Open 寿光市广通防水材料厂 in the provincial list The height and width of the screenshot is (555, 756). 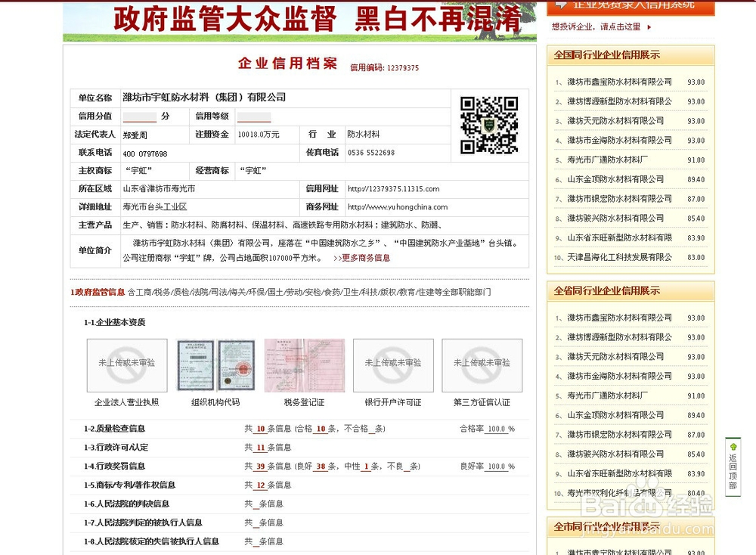coord(608,396)
